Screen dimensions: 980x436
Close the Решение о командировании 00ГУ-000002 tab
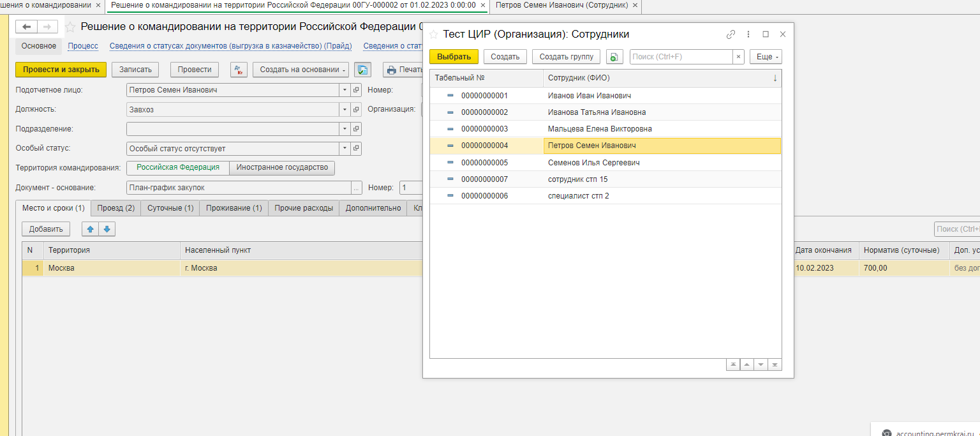482,5
